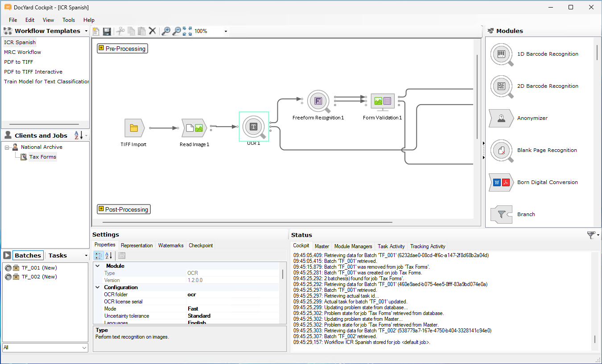The width and height of the screenshot is (602, 364).
Task: Select the Form Validation 1 node
Action: (x=382, y=102)
